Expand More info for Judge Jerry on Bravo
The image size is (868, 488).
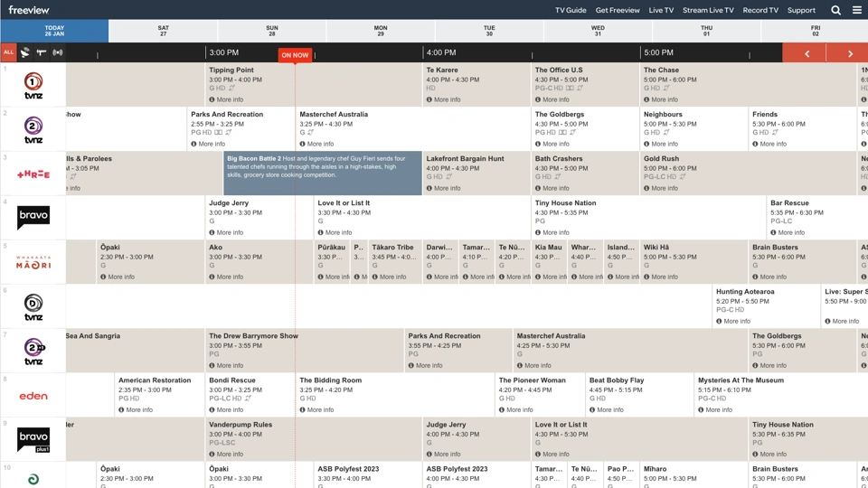pos(226,232)
